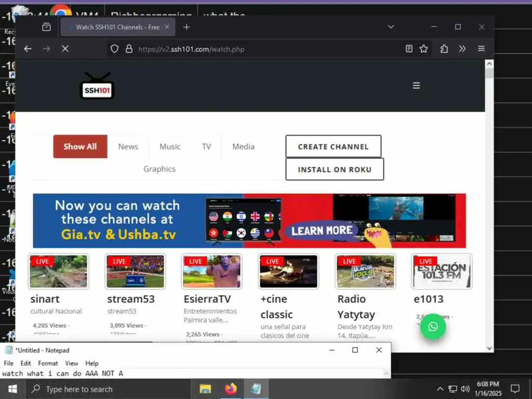
Task: Open Notepad Edit menu
Action: pyautogui.click(x=25, y=363)
